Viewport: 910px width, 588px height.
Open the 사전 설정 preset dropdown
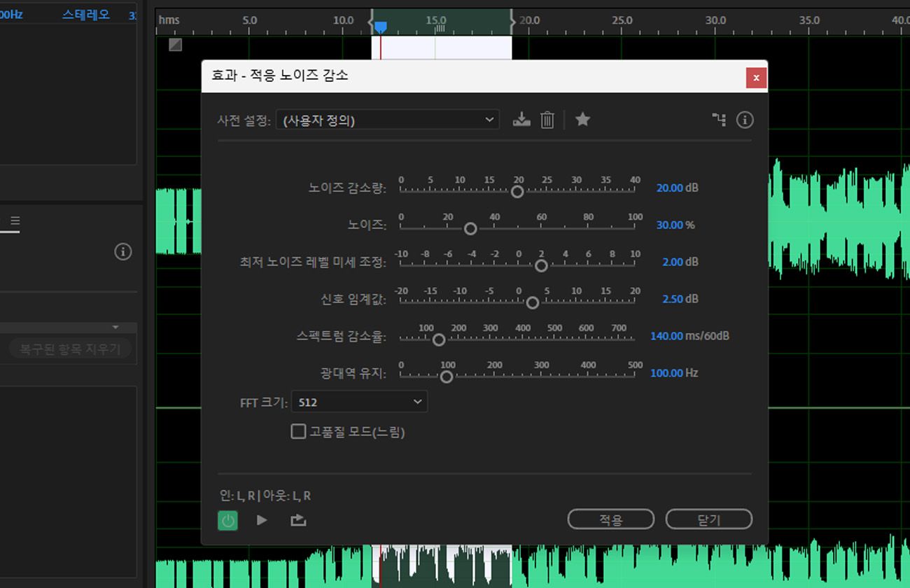click(388, 120)
